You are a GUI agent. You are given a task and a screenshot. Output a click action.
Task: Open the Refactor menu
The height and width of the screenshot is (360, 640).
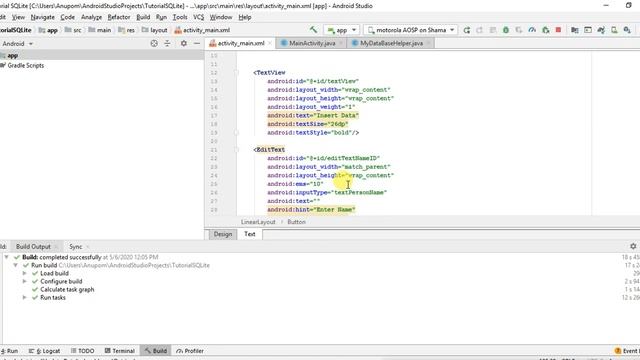[119, 17]
